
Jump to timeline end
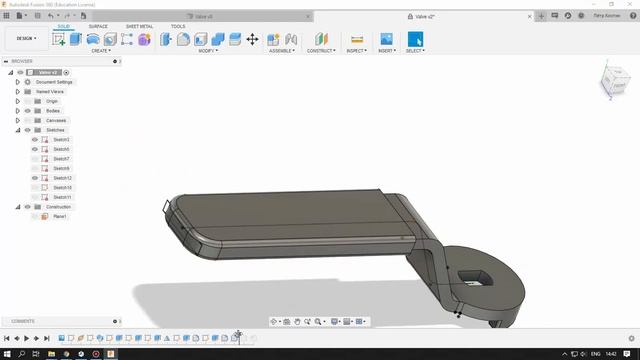coord(47,338)
